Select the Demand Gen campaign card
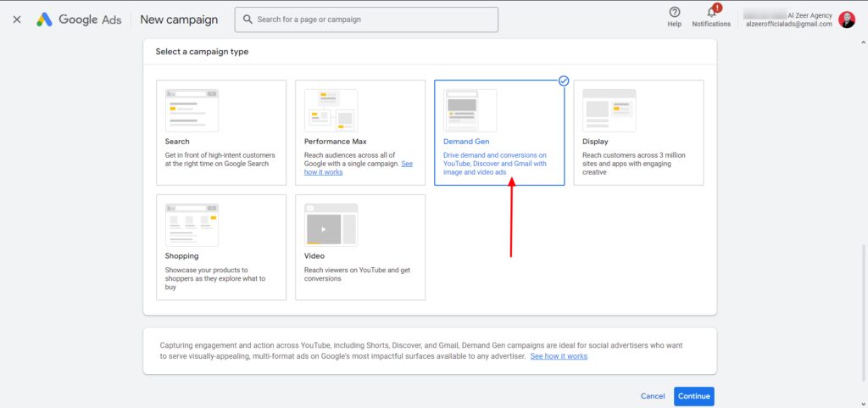 [x=499, y=133]
